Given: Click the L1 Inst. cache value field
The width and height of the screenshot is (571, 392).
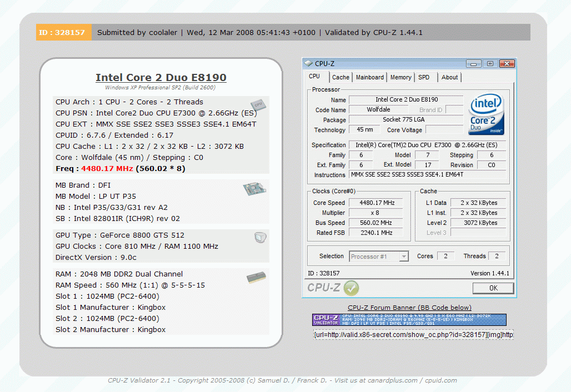Looking at the screenshot, I should pos(478,213).
